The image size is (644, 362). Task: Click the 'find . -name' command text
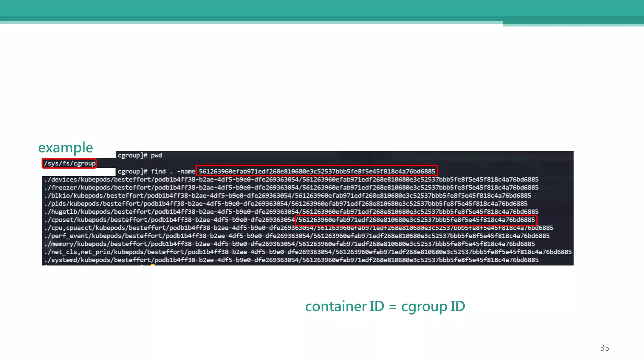(x=173, y=171)
